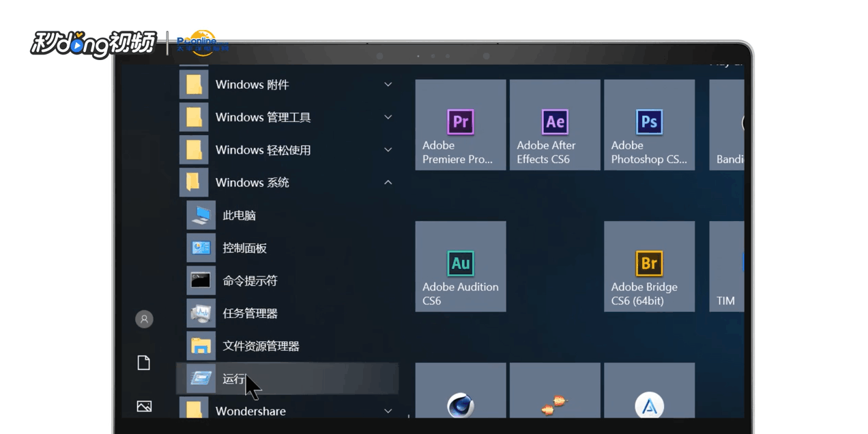Click the Windows 管理工具 folder icon
The height and width of the screenshot is (434, 868).
[194, 117]
